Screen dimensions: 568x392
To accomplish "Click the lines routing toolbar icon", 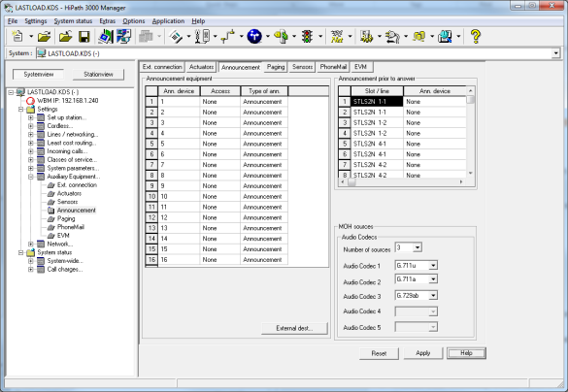I will point(228,37).
